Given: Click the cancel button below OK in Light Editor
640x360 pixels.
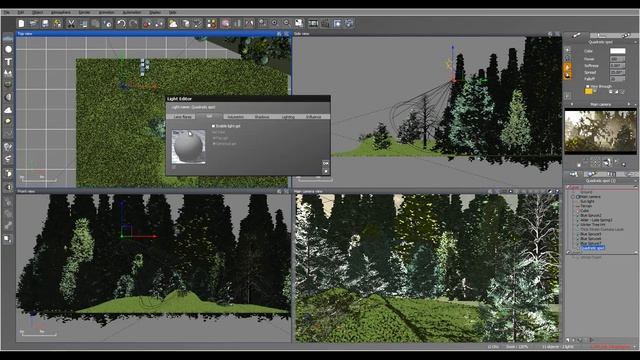Looking at the screenshot, I should 326,171.
